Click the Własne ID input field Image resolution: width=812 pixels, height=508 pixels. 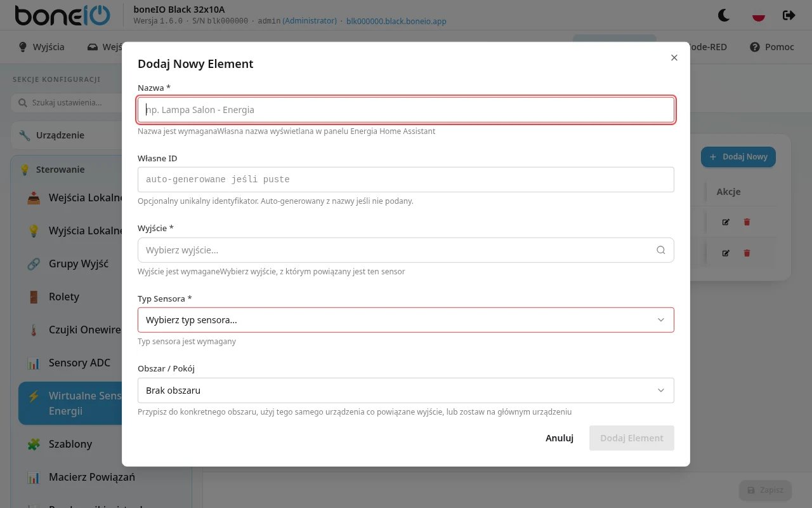(406, 180)
